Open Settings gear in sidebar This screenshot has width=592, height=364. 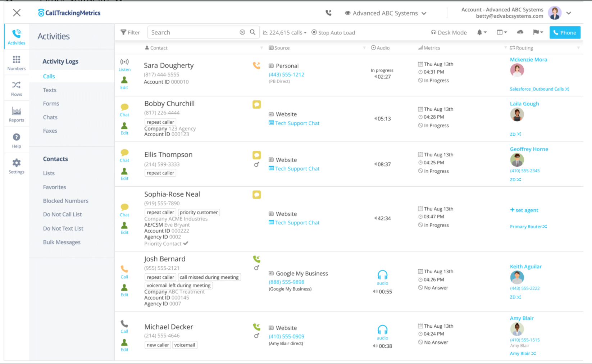[x=17, y=166]
